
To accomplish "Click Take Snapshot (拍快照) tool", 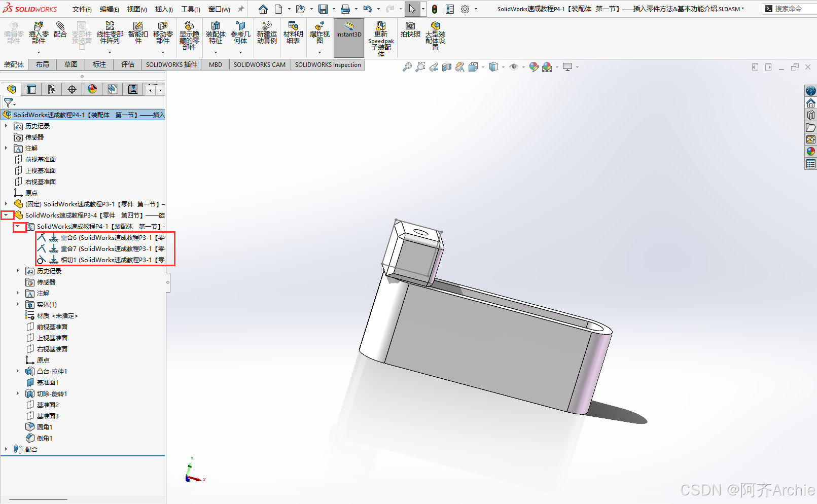I will pos(410,29).
